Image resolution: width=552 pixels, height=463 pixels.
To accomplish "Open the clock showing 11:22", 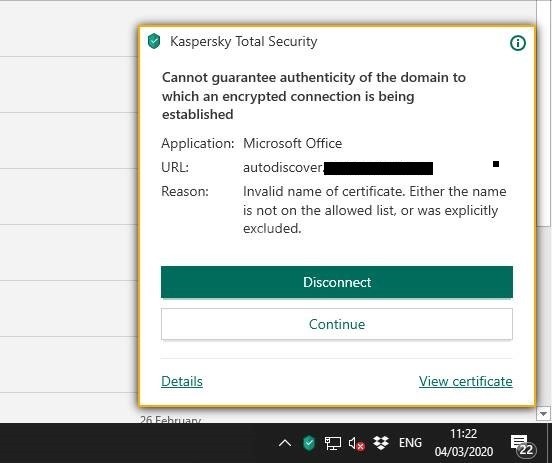I will [464, 443].
